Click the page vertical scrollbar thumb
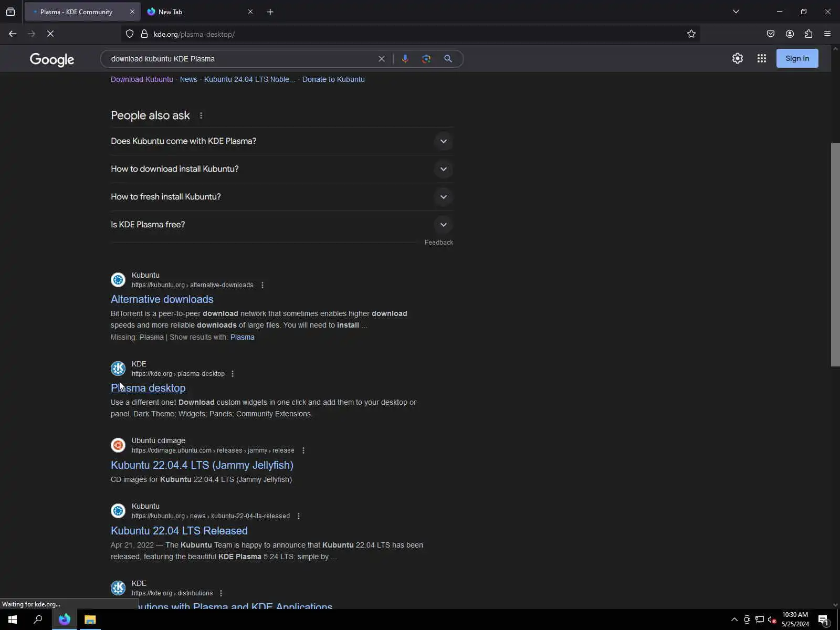840x630 pixels. (x=835, y=255)
